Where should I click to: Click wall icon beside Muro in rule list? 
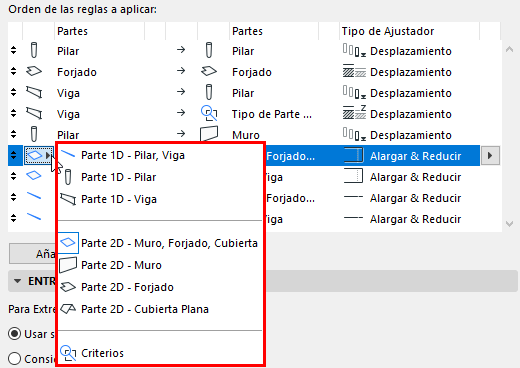click(209, 134)
